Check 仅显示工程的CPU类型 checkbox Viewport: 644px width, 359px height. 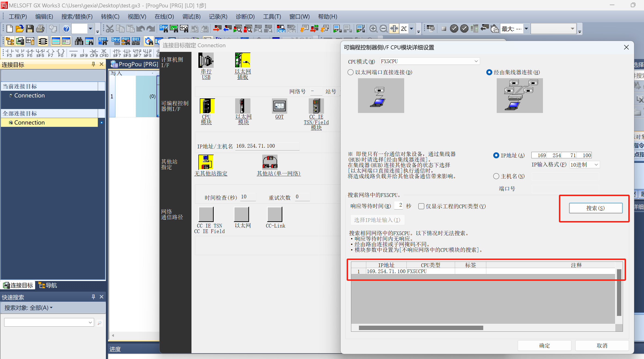[x=421, y=206]
